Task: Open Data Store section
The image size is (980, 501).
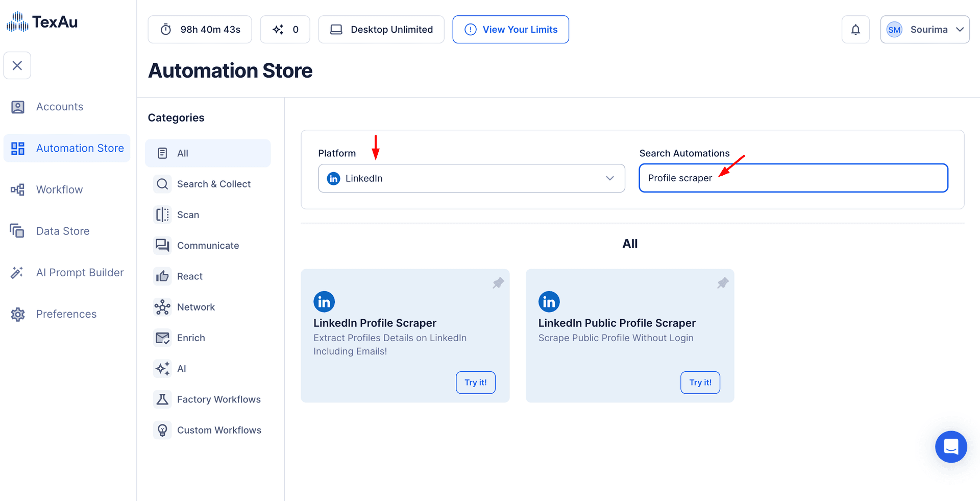Action: click(x=67, y=231)
